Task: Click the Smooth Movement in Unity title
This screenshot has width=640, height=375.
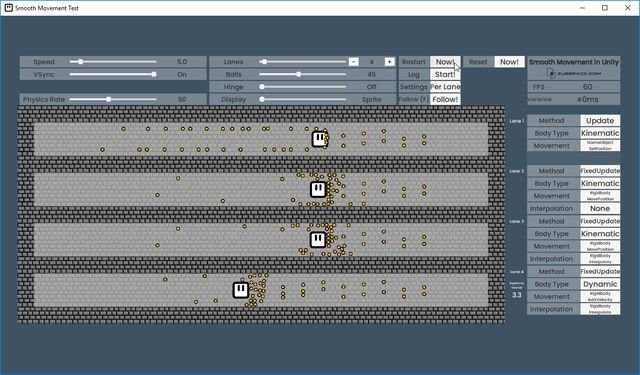Action: 574,62
